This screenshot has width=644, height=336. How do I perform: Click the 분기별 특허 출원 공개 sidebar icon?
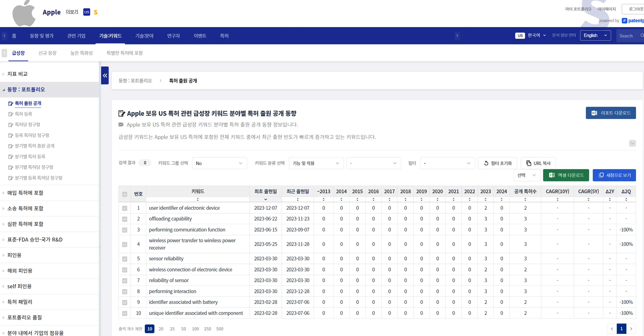point(11,146)
